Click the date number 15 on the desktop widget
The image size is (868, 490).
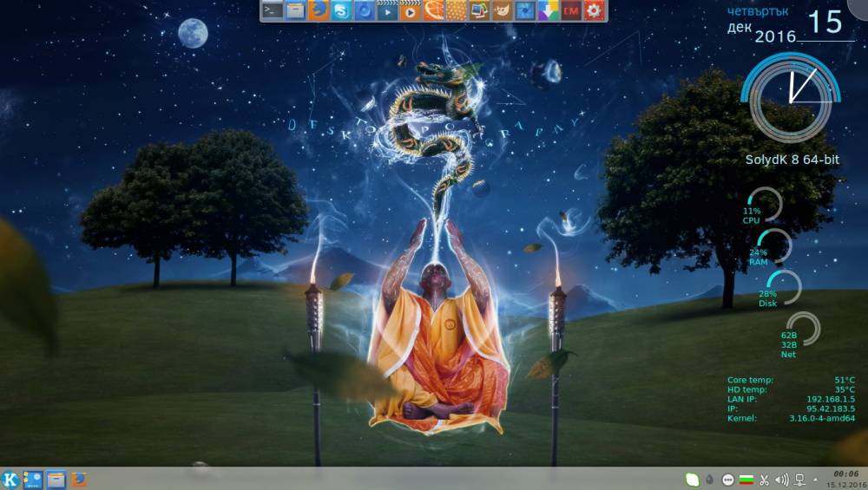point(825,23)
